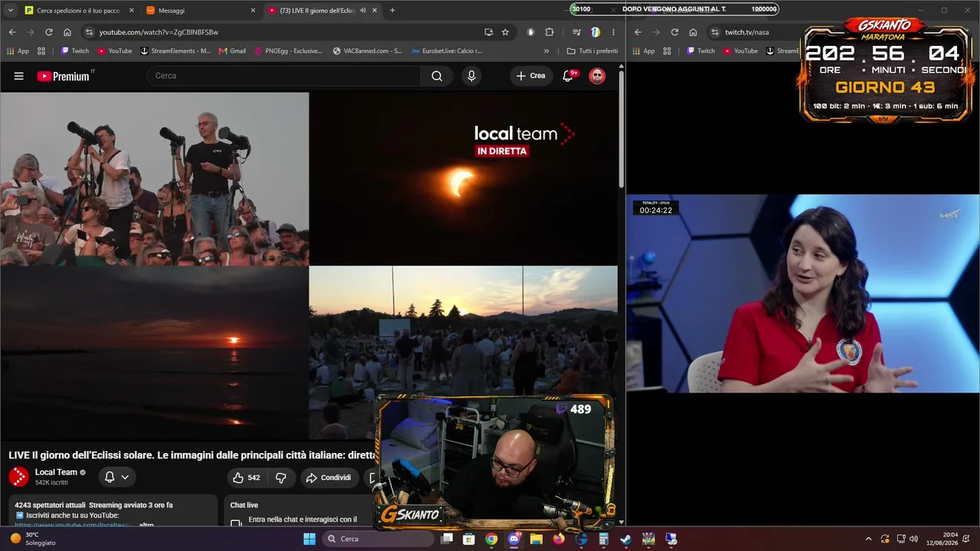The width and height of the screenshot is (980, 551).
Task: Open Chrome three-dot menu in YouTube window
Action: (x=613, y=32)
